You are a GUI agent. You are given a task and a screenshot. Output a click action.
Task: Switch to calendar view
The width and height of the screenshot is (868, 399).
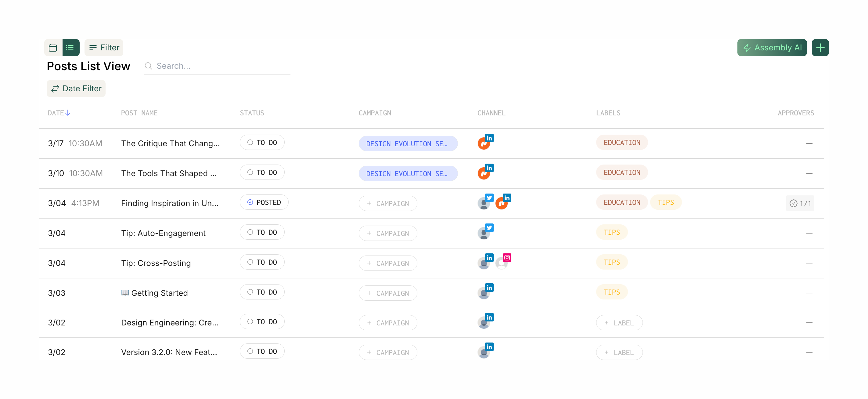pos(53,48)
